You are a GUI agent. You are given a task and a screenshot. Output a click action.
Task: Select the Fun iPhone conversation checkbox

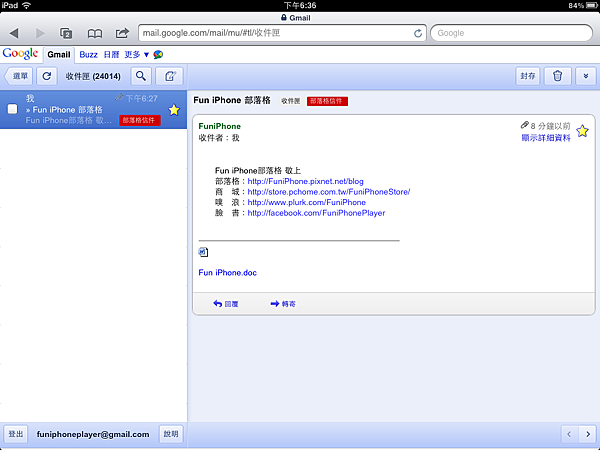pyautogui.click(x=13, y=109)
